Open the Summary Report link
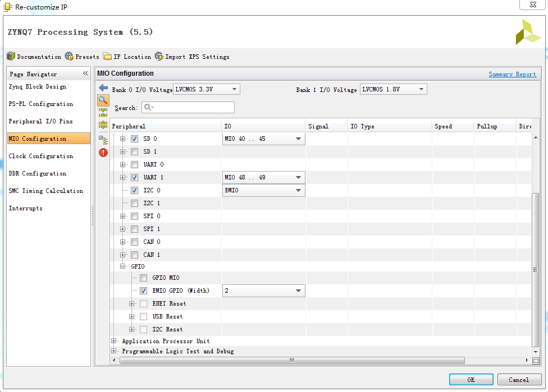 click(x=512, y=75)
